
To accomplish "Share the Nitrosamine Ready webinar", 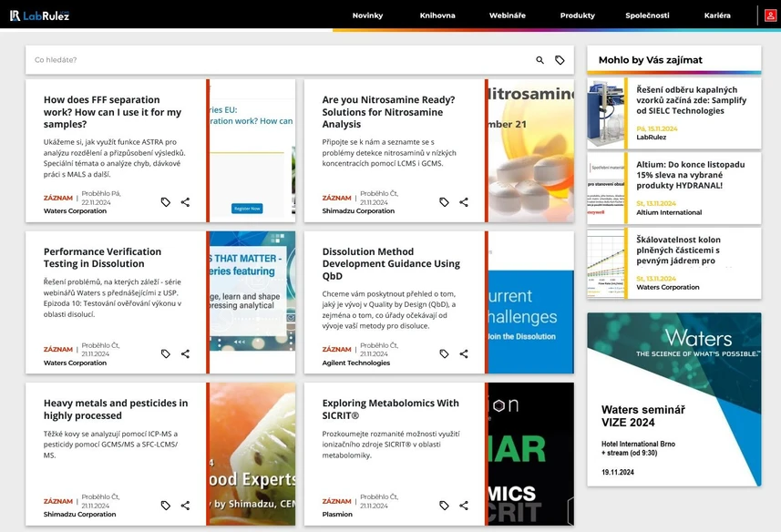I will click(464, 202).
